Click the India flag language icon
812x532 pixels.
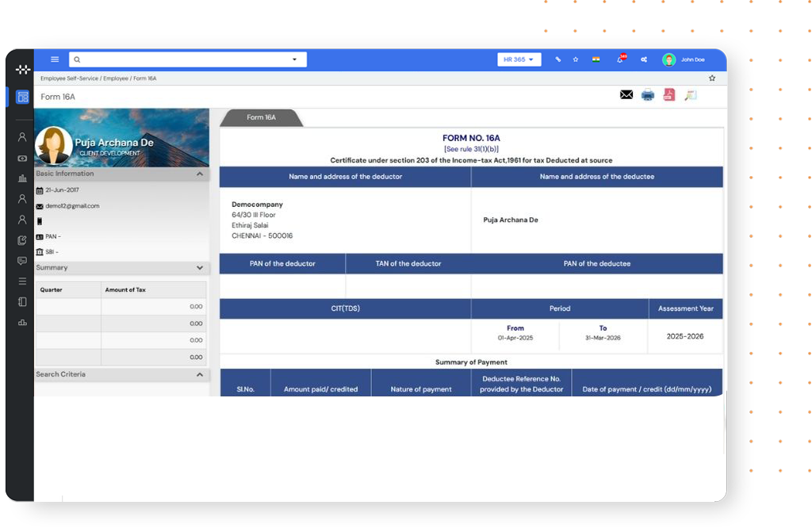[x=596, y=59]
